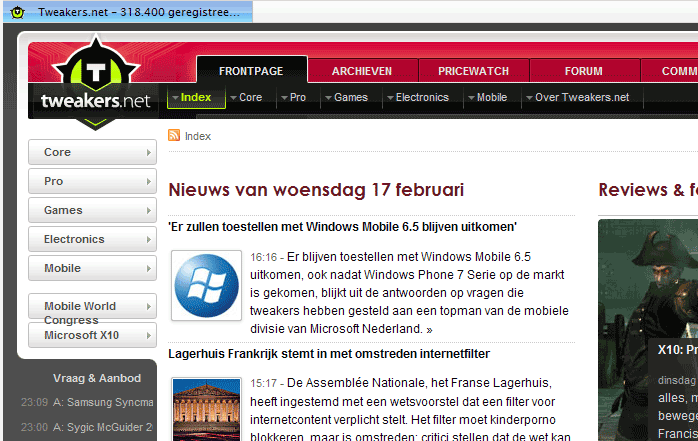This screenshot has width=698, height=441.
Task: Open the Electronics dropdown in top navigation
Action: (418, 97)
